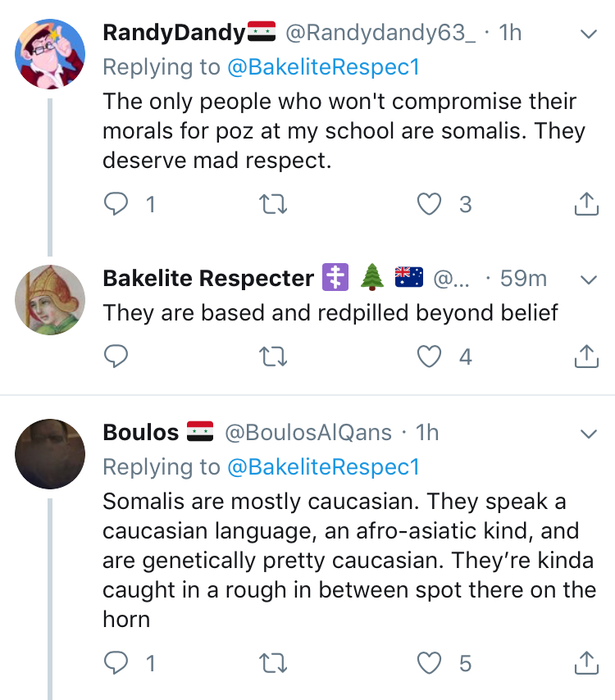Retweet Bakelite Respecter's 'based and redpilled' tweet

273,357
